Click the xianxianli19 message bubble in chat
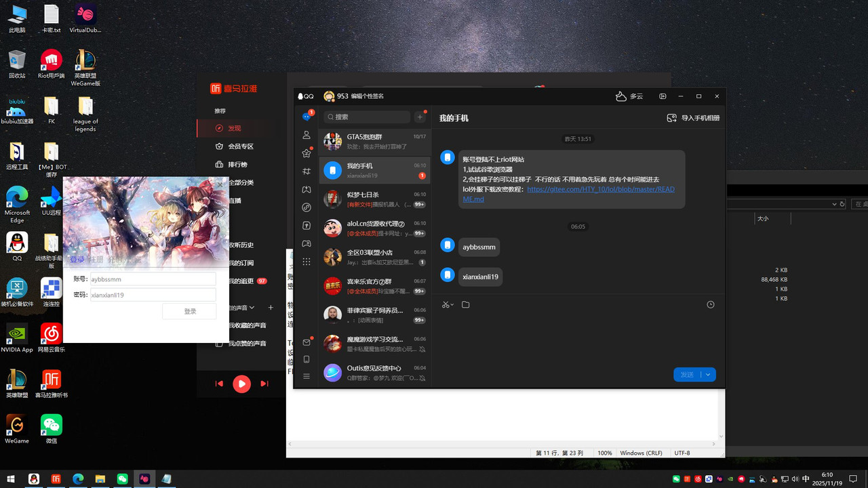 tap(480, 277)
